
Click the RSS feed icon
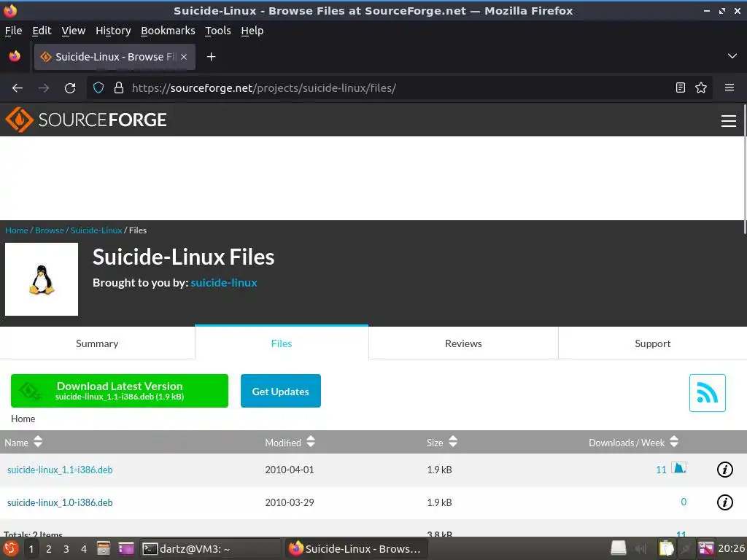tap(708, 393)
